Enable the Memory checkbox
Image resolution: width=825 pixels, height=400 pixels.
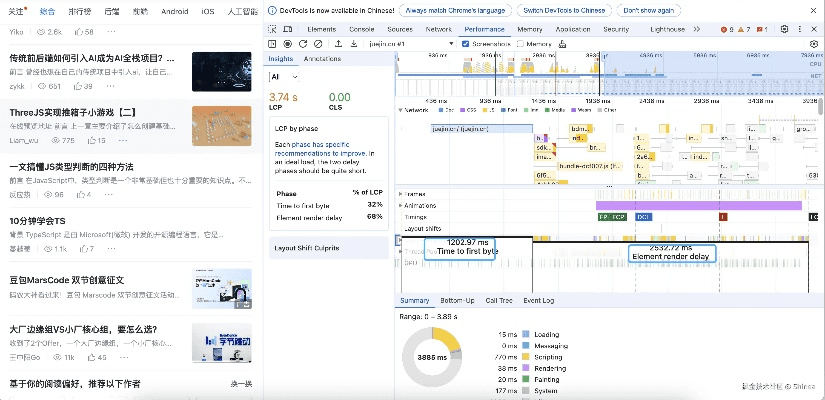521,44
